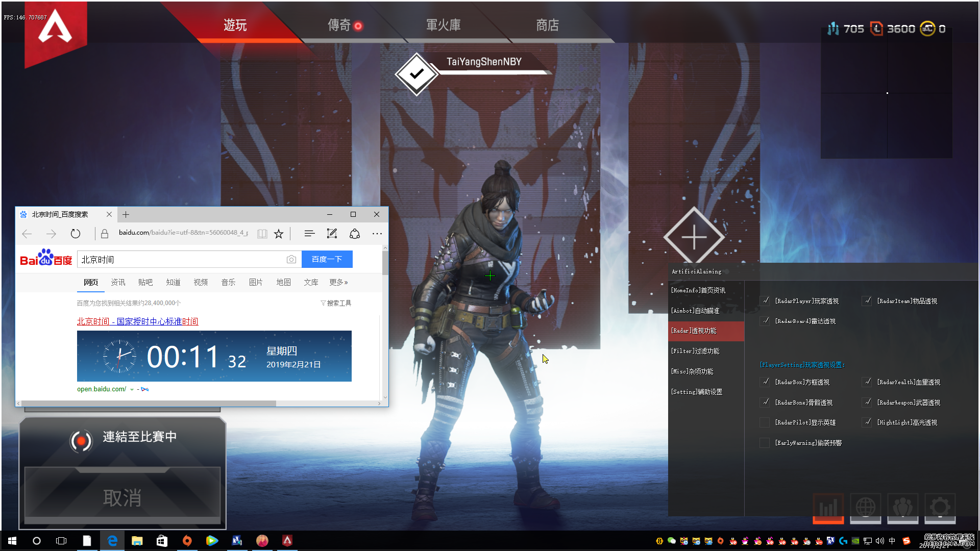Image resolution: width=980 pixels, height=551 pixels.
Task: Click the Apex Legends taskbar icon
Action: click(287, 541)
